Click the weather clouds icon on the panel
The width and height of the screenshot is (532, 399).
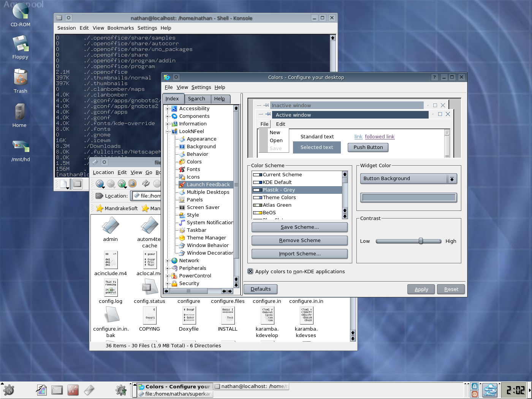490,390
